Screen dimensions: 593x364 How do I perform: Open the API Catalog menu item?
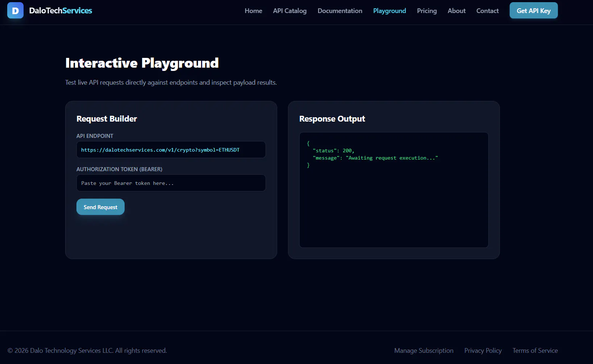[x=290, y=11]
